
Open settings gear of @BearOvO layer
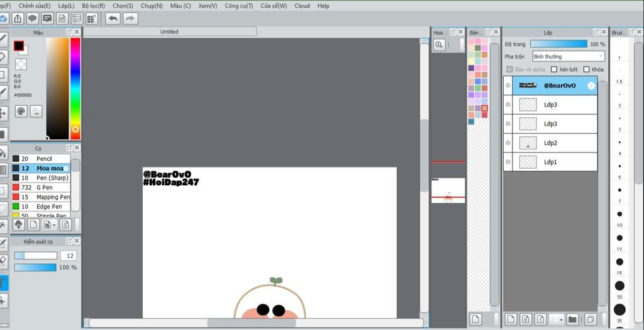click(x=591, y=86)
